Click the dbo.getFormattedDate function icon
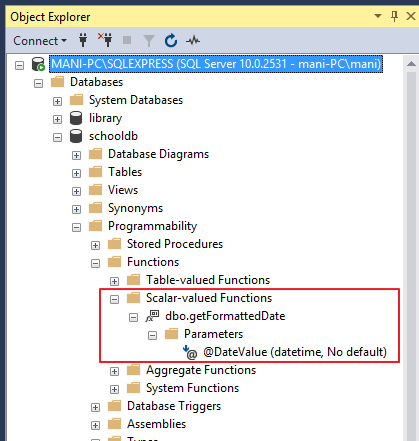The width and height of the screenshot is (419, 441). (x=152, y=316)
